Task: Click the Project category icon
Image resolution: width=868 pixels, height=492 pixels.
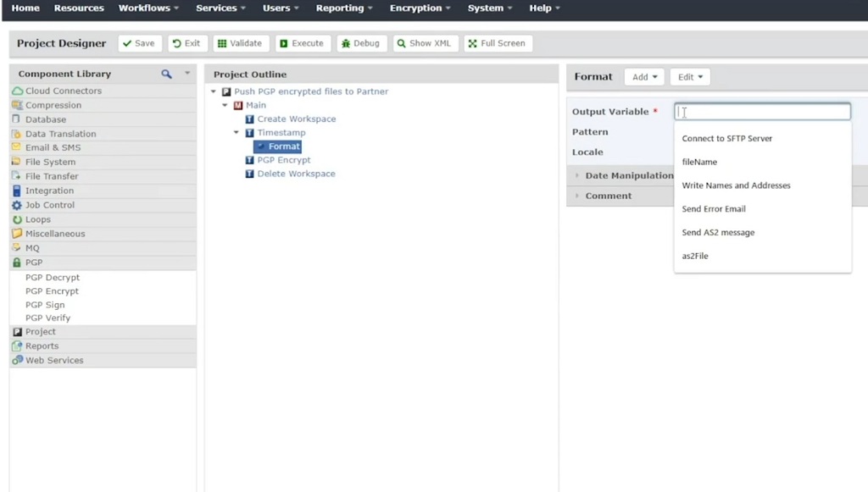Action: [x=17, y=332]
